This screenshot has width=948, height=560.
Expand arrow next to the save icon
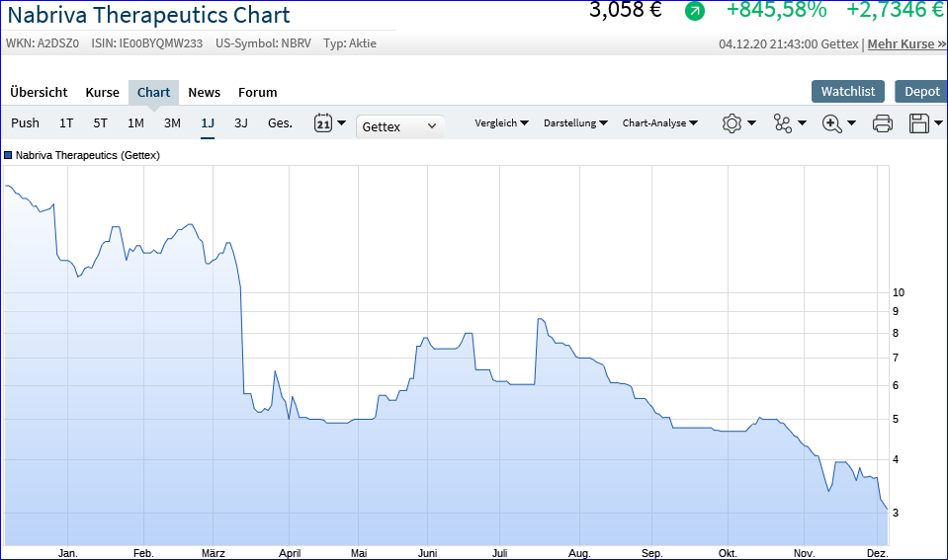[x=938, y=123]
